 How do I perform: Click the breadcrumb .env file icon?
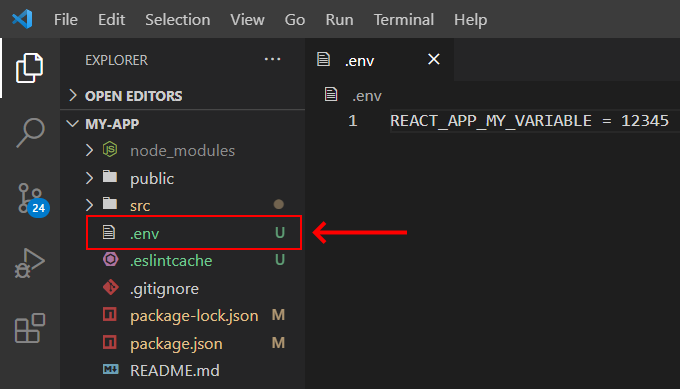pos(331,94)
